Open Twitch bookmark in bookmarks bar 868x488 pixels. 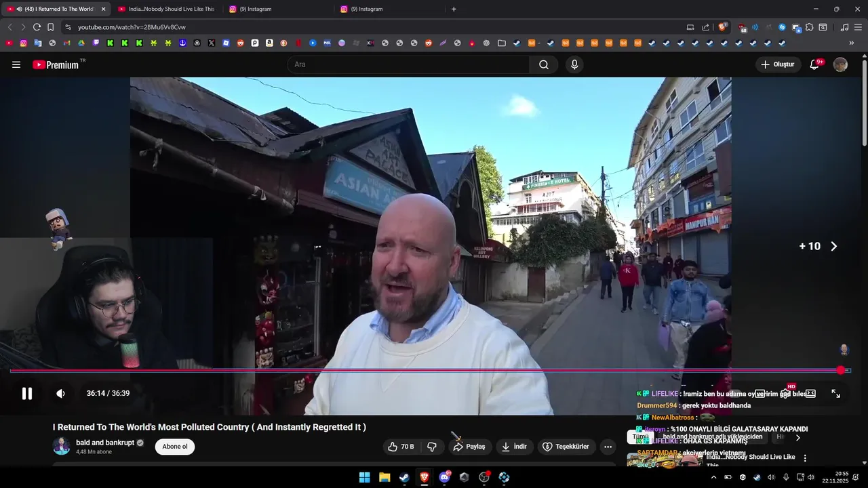click(x=96, y=43)
